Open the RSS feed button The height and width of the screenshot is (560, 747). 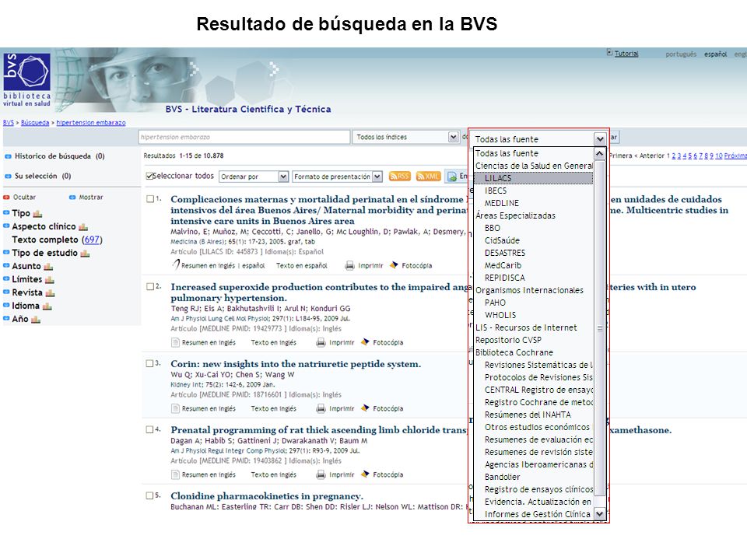click(x=400, y=177)
